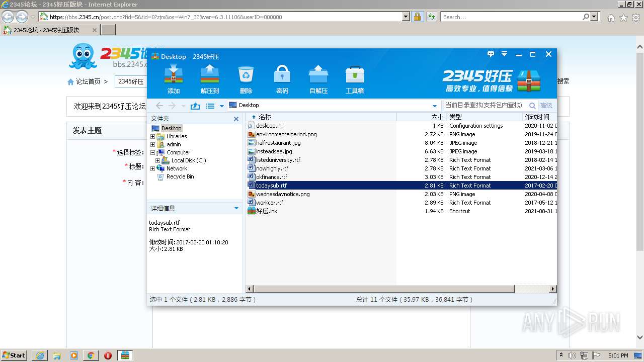This screenshot has height=362, width=644.
Task: Open the 工具箱 (Toolbox) icon
Action: pyautogui.click(x=355, y=79)
